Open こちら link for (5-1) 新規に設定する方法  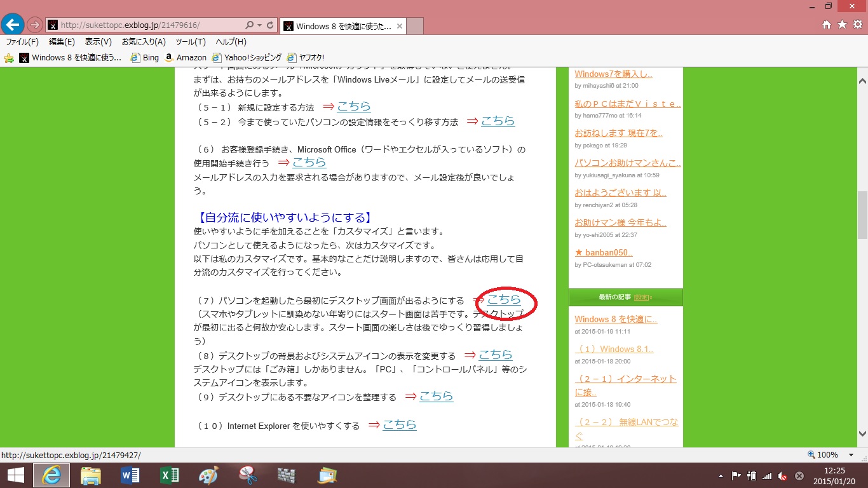354,106
